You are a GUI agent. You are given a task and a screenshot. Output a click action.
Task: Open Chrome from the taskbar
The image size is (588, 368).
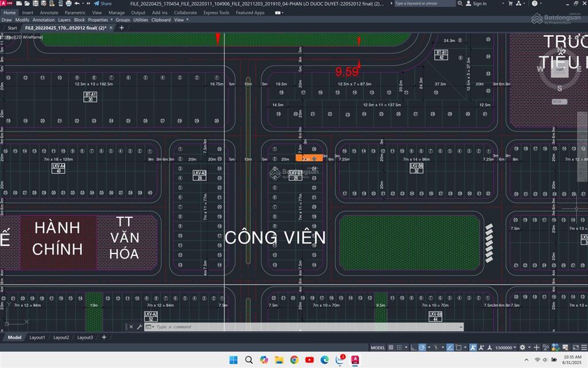point(295,360)
